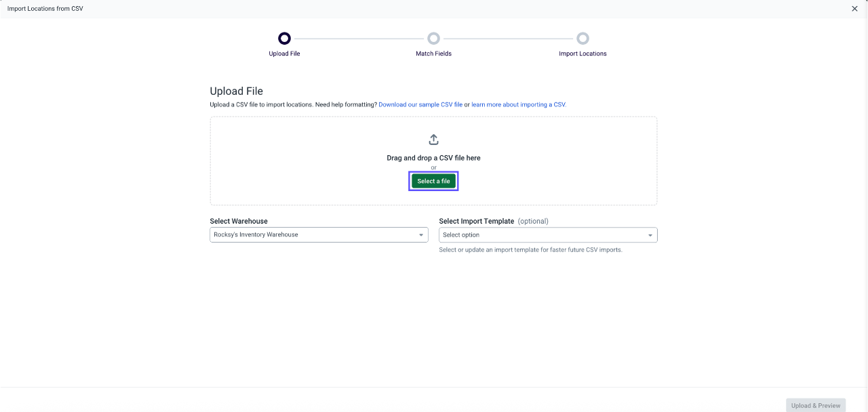Click the Match Fields step circle
This screenshot has width=868, height=412.
[x=433, y=39]
